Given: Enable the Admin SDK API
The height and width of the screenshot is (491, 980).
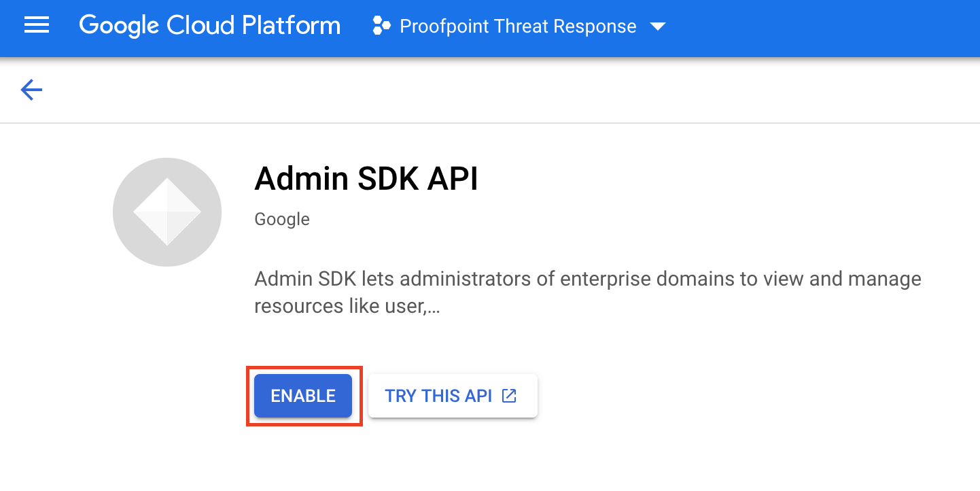Looking at the screenshot, I should 303,396.
